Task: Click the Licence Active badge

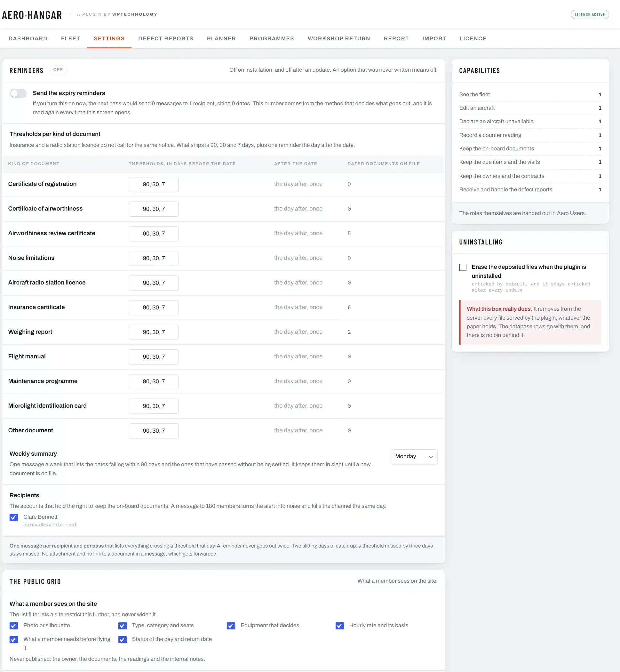Action: (x=590, y=14)
